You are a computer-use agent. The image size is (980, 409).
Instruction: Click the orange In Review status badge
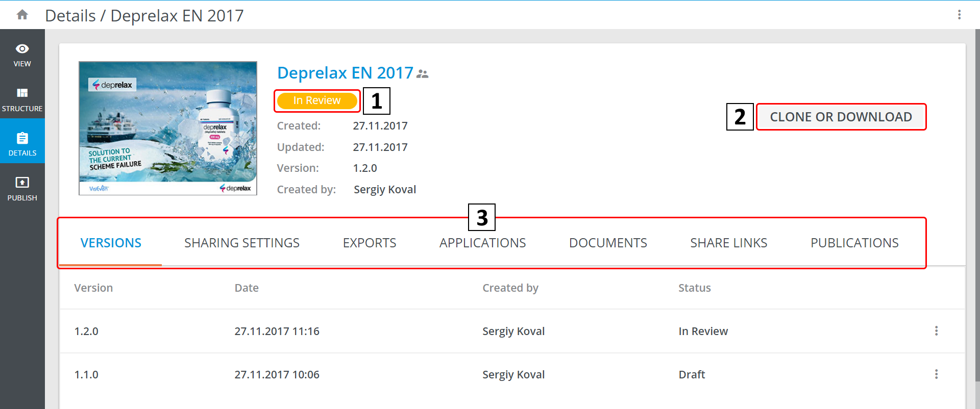(x=316, y=100)
